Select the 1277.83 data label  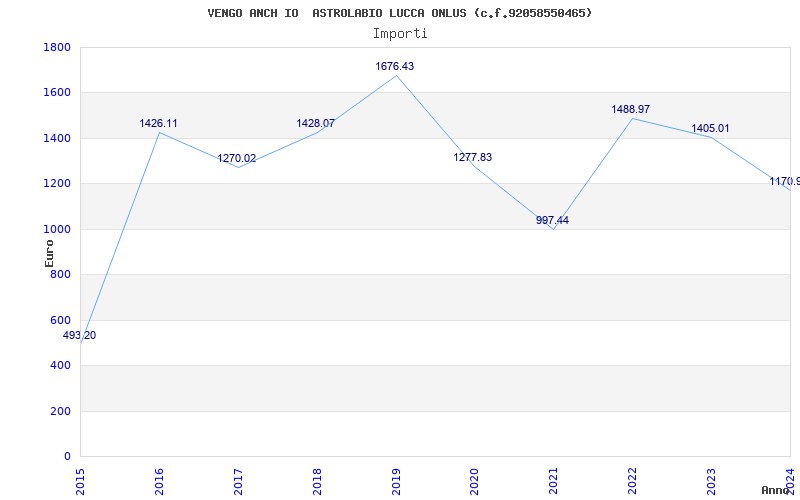pyautogui.click(x=472, y=157)
